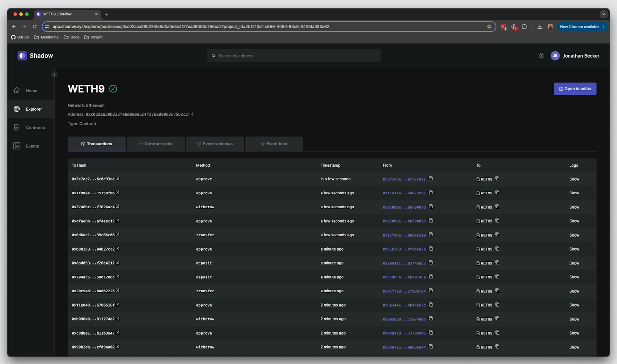Open the Docs bookmarks folder
The height and width of the screenshot is (364, 617).
(x=71, y=37)
